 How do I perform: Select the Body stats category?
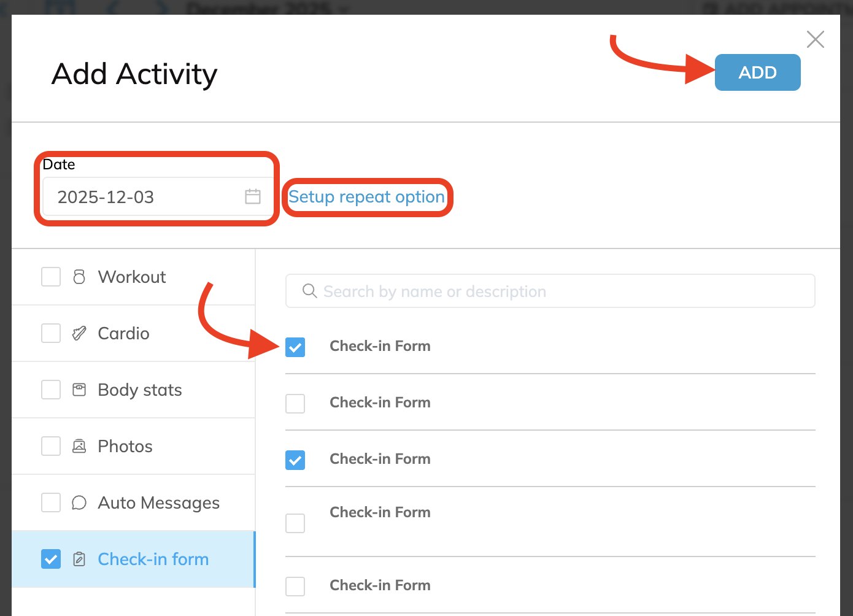[140, 390]
